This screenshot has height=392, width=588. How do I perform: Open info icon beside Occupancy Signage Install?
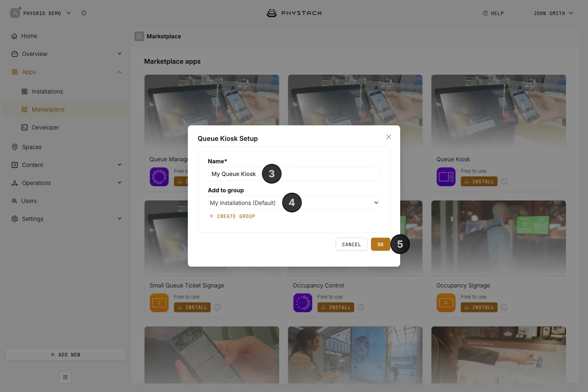click(x=504, y=307)
